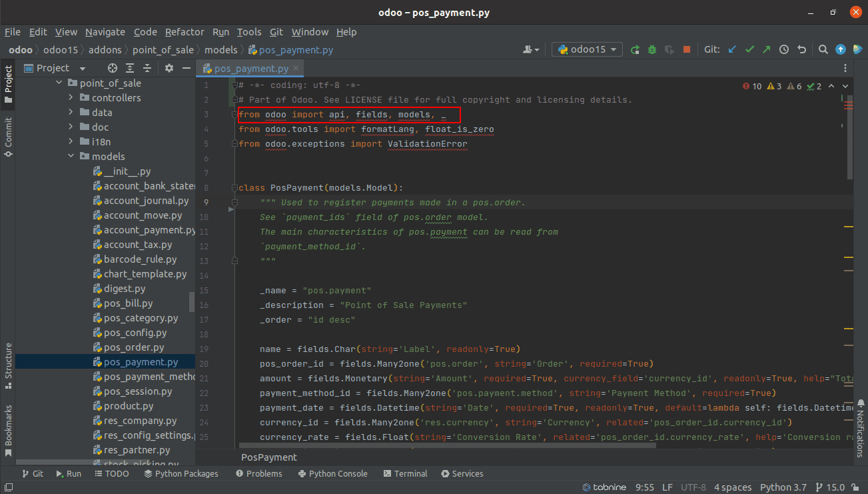Screen dimensions: 868x494
Task: Start debugging with the green bug icon
Action: (x=652, y=49)
